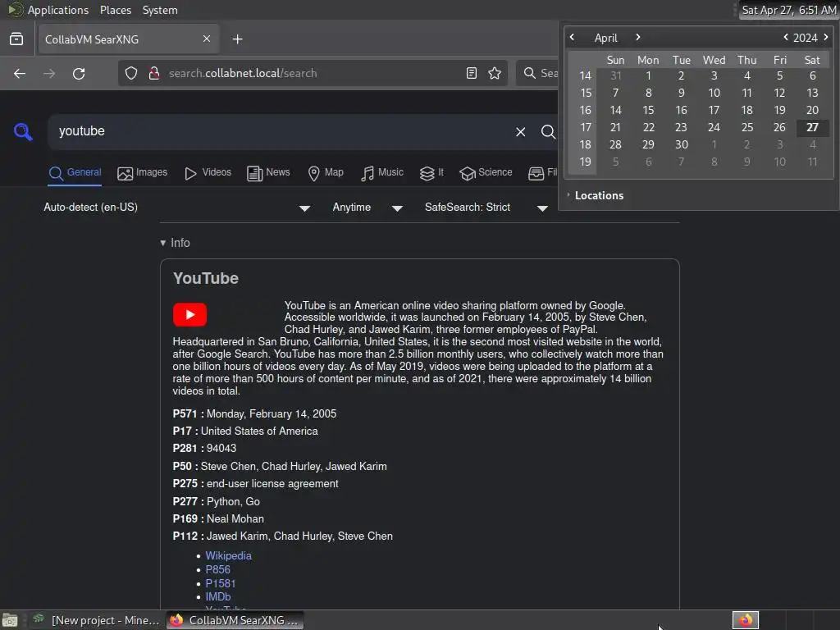
Task: Clear the youtube search query
Action: click(x=520, y=132)
